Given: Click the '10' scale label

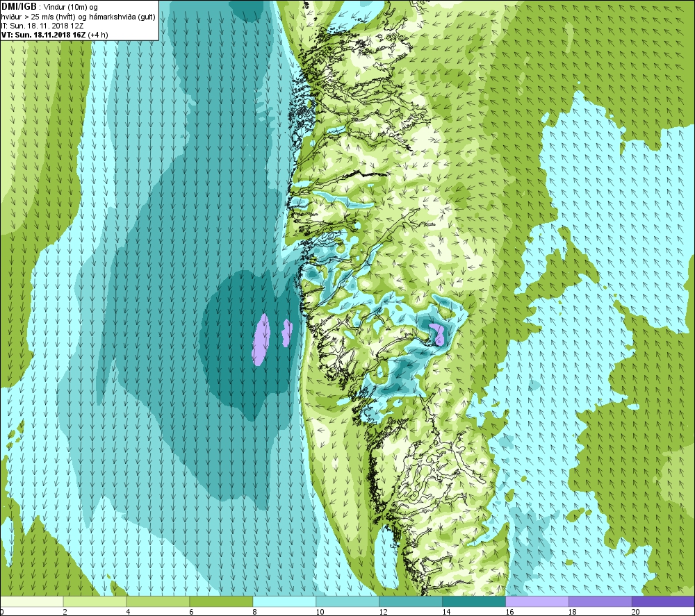Looking at the screenshot, I should pos(320,612).
